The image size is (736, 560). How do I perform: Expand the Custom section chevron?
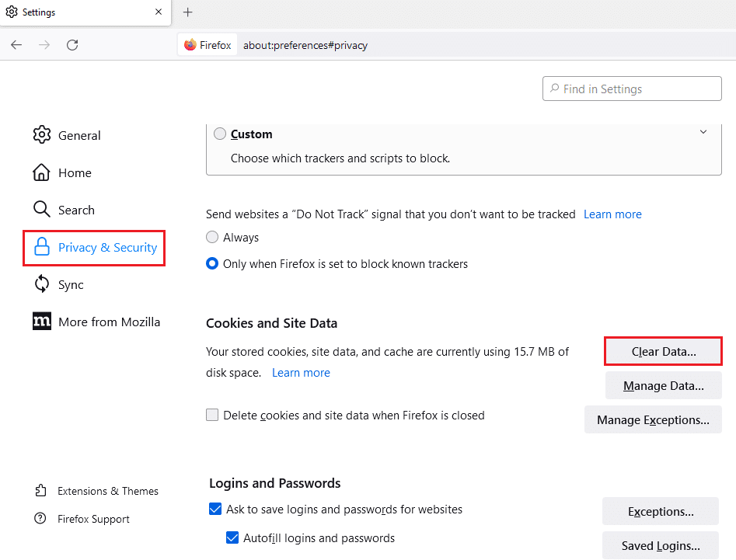click(x=703, y=132)
